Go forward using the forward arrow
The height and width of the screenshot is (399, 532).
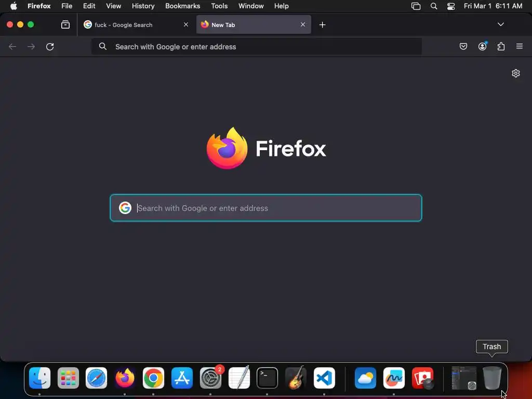coord(31,46)
